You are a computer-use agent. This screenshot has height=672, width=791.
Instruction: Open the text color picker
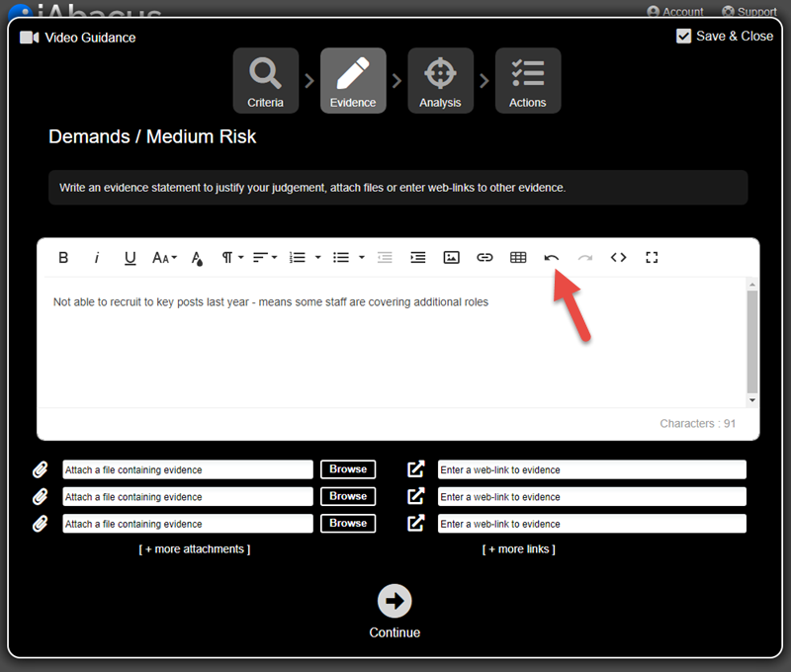197,258
